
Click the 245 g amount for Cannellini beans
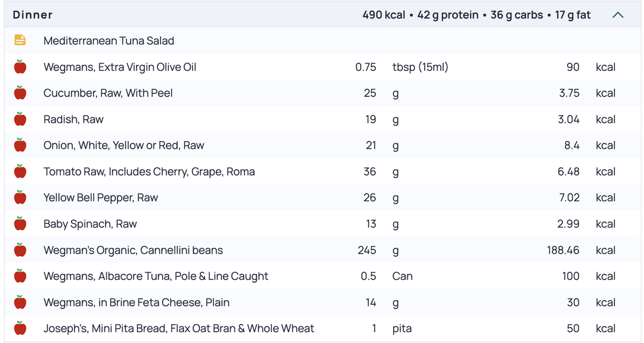367,250
